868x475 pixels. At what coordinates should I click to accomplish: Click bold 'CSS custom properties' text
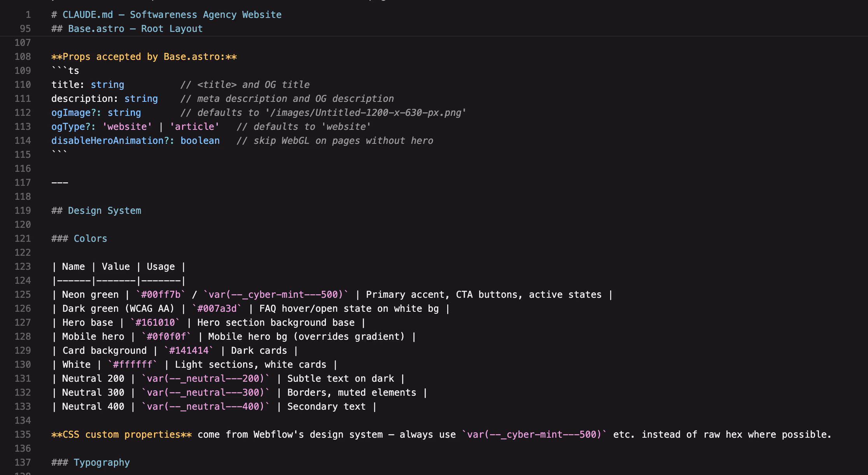(x=122, y=435)
